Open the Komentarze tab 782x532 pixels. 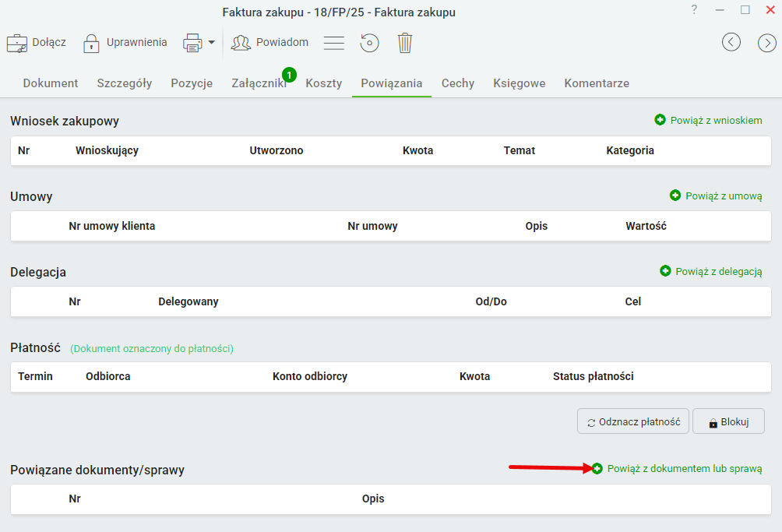click(597, 83)
